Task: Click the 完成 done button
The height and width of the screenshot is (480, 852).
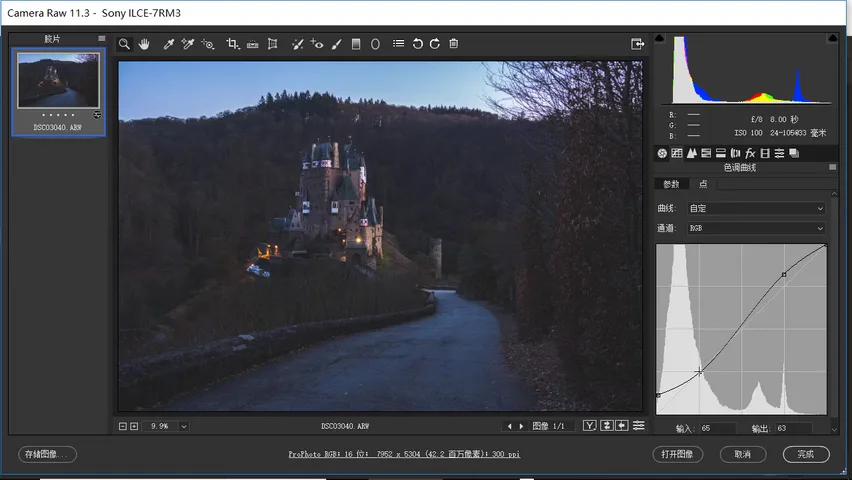Action: coord(806,454)
